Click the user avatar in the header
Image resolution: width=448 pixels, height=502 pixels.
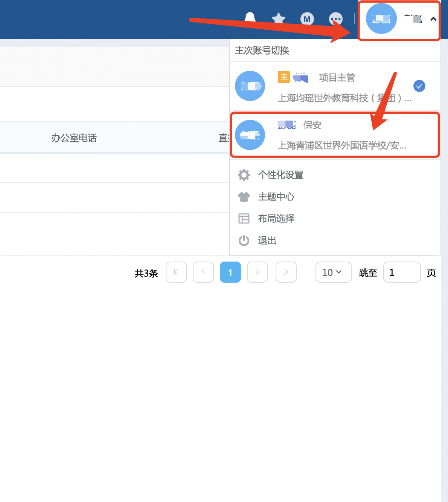(x=381, y=18)
